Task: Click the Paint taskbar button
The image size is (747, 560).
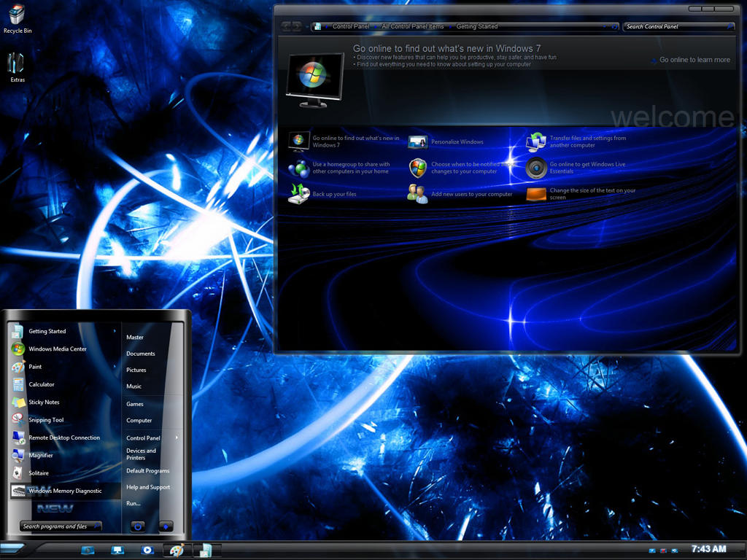Action: coord(177,550)
